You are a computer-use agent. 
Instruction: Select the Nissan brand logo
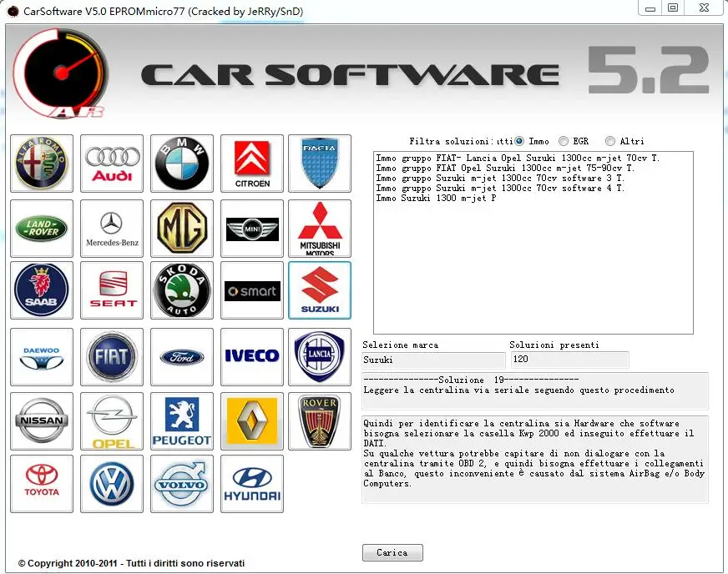point(42,420)
